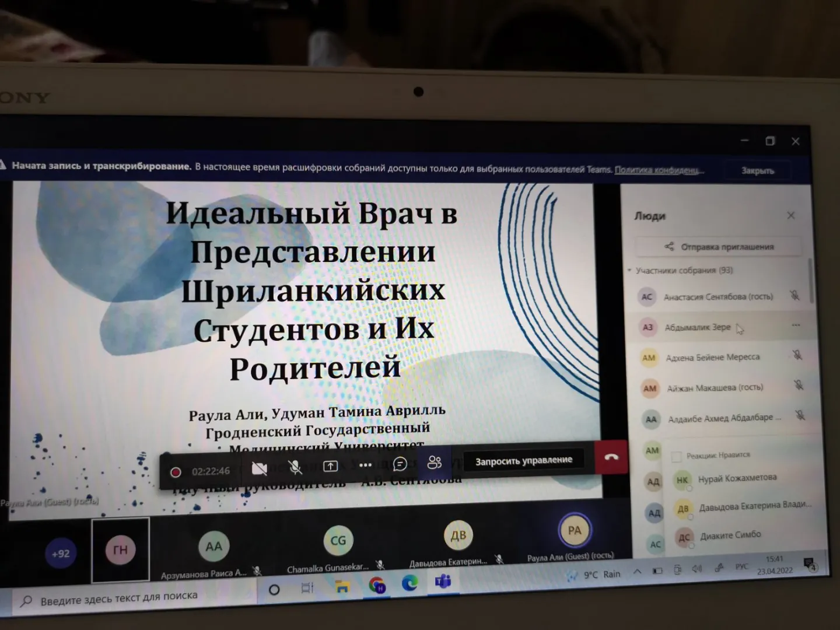Dismiss the recording banner with Закрыть
Image resolution: width=840 pixels, height=630 pixels.
pos(758,170)
